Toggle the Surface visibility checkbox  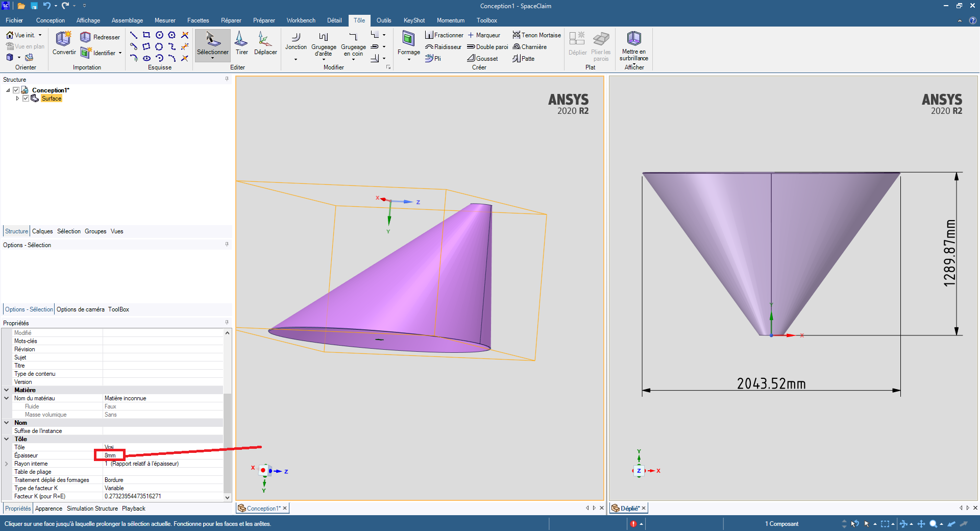click(x=26, y=99)
